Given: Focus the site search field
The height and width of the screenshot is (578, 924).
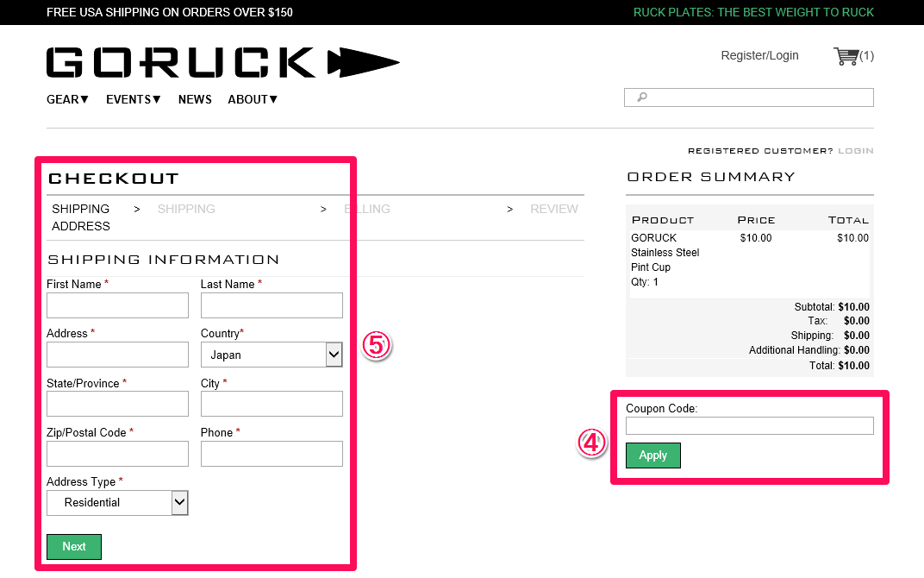Looking at the screenshot, I should click(749, 97).
